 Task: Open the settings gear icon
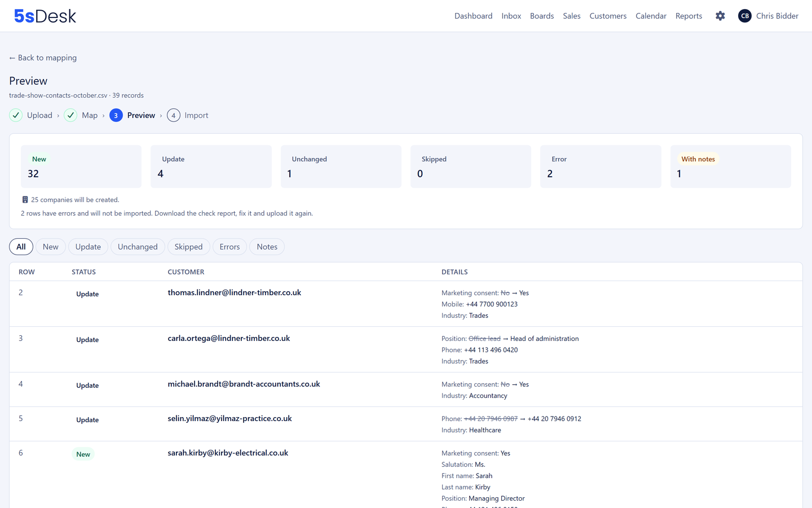(x=720, y=16)
